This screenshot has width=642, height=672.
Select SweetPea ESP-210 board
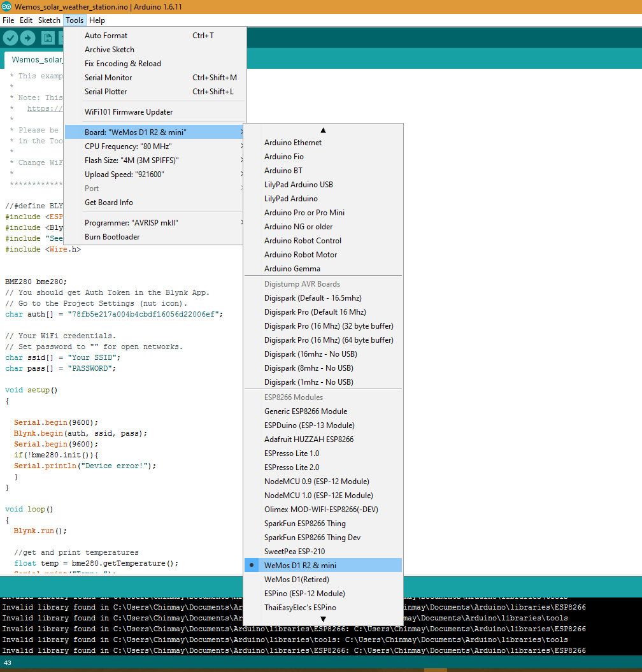tap(323, 552)
